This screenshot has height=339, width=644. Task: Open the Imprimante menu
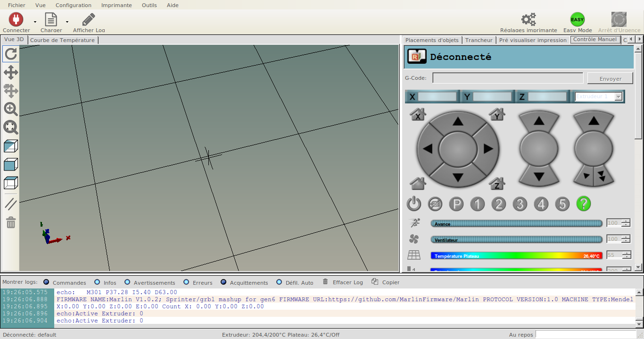coord(116,5)
